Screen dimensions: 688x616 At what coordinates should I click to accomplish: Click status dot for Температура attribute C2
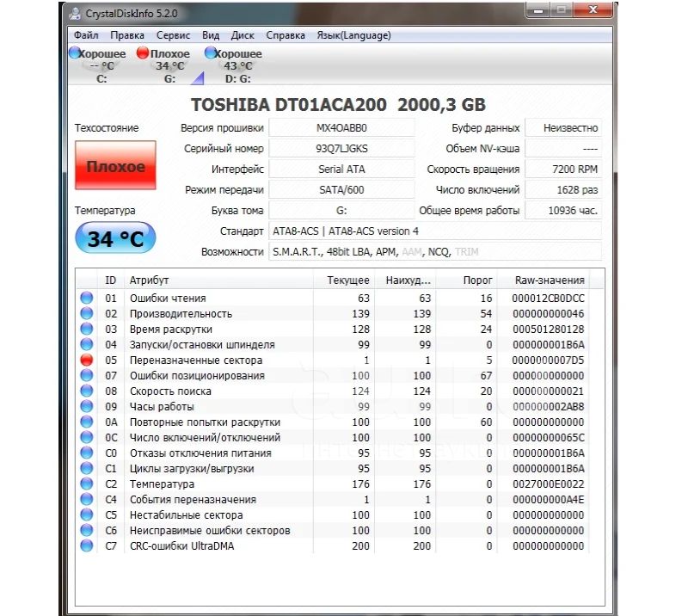pos(87,484)
